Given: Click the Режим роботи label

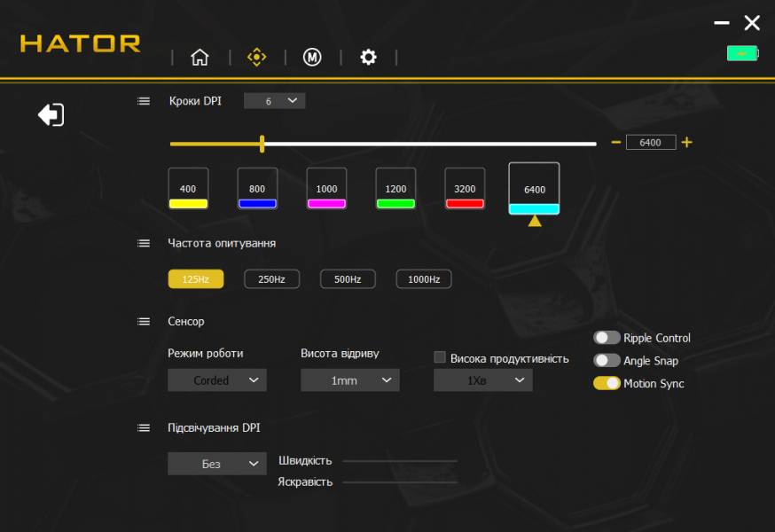Looking at the screenshot, I should coord(206,354).
